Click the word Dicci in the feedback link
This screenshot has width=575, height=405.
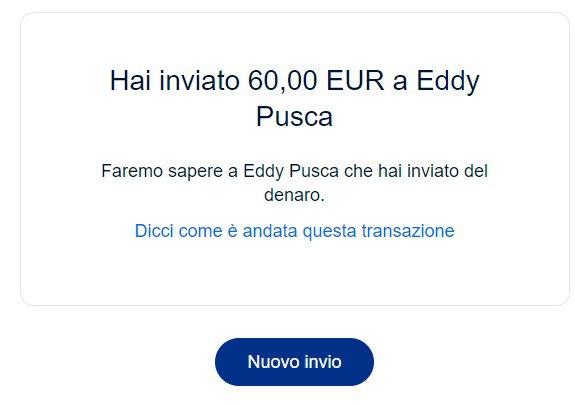[x=154, y=231]
